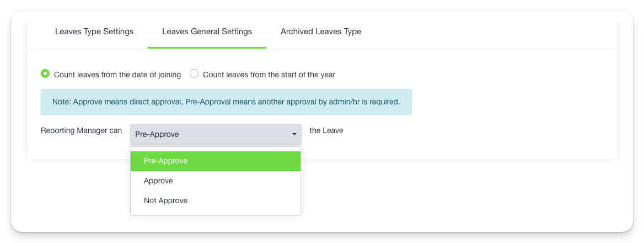This screenshot has height=243, width=644.
Task: Select the green date of joining radio button
Action: [45, 74]
